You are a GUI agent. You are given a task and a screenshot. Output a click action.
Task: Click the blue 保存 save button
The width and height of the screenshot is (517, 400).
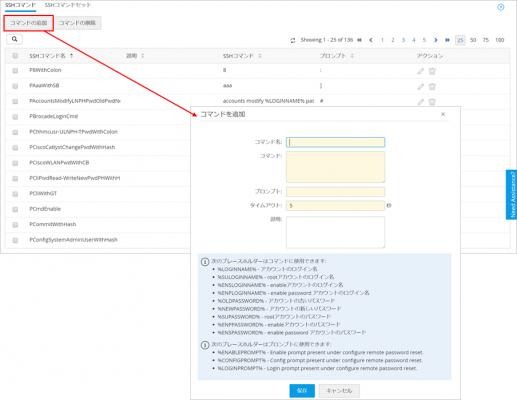click(302, 390)
